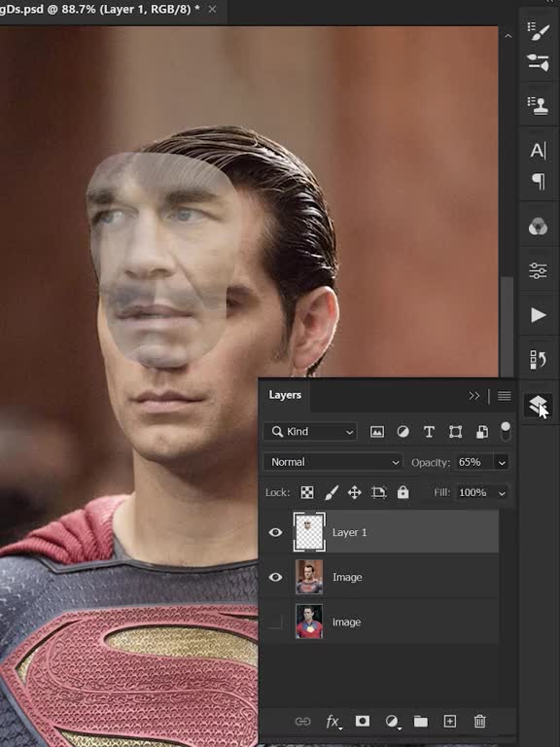Open the Channels panel icon
Image resolution: width=560 pixels, height=747 pixels.
539,226
